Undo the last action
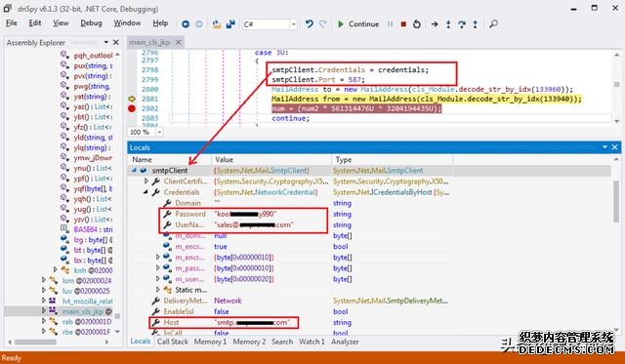Screen dimensions: 625x364 (x=309, y=23)
